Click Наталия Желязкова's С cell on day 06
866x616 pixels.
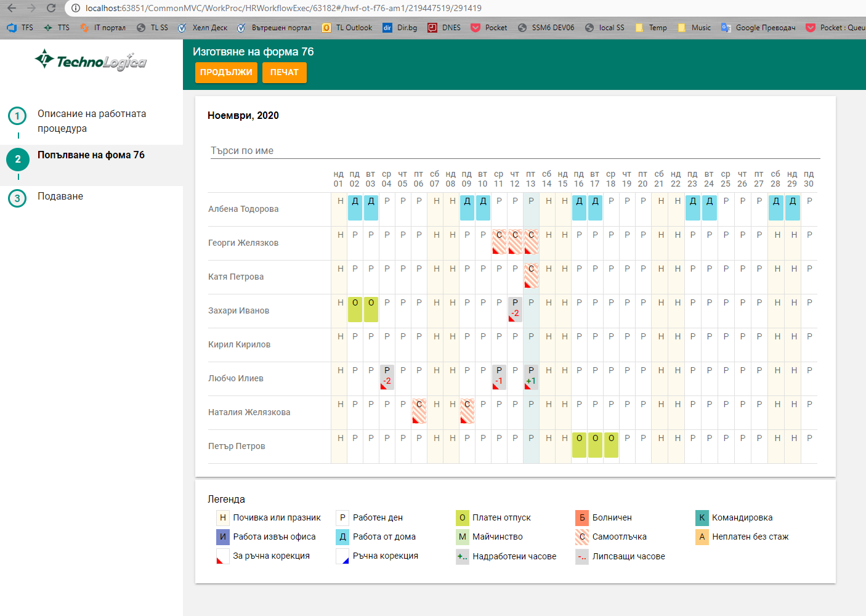coord(419,411)
